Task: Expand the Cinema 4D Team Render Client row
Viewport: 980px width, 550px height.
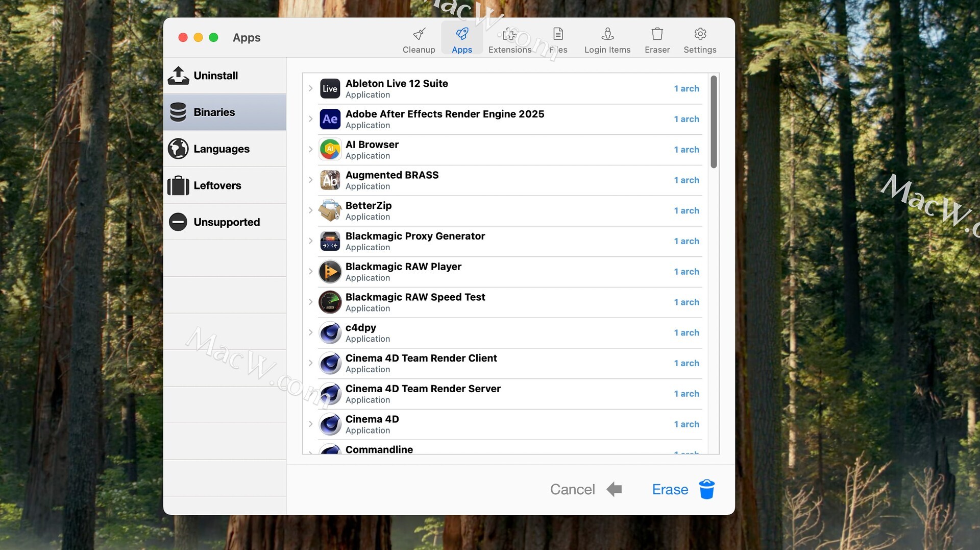Action: [310, 363]
